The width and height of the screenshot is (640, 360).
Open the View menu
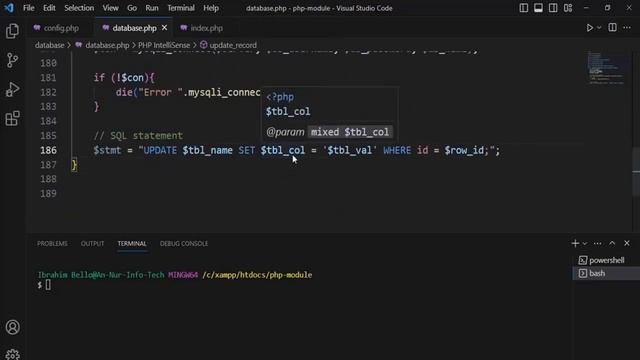point(110,8)
